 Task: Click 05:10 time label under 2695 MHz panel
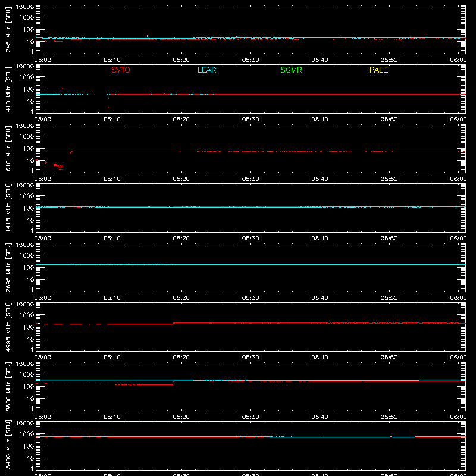coord(112,298)
